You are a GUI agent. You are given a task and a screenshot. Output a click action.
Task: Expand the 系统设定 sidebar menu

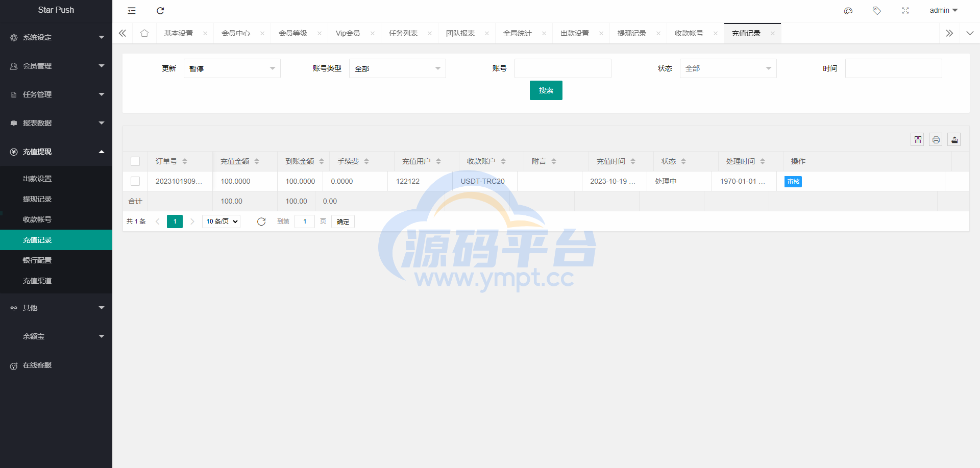(56, 37)
